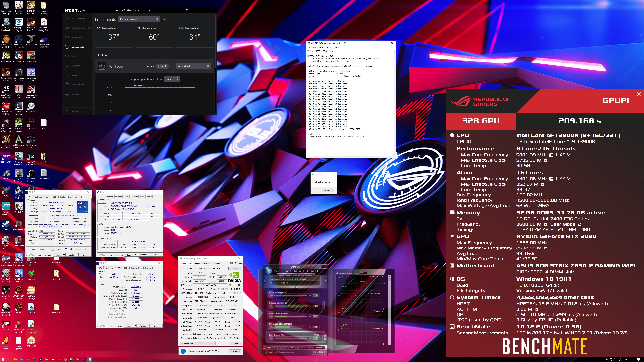
Task: Open Keyboard section in NZXT CAM sidebar
Action: click(x=73, y=66)
